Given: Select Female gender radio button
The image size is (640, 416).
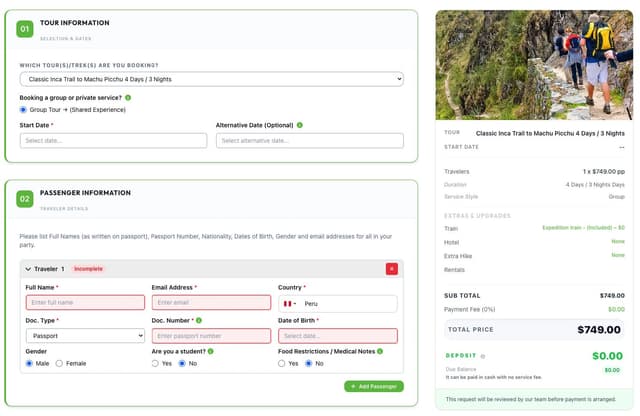Looking at the screenshot, I should pos(59,363).
